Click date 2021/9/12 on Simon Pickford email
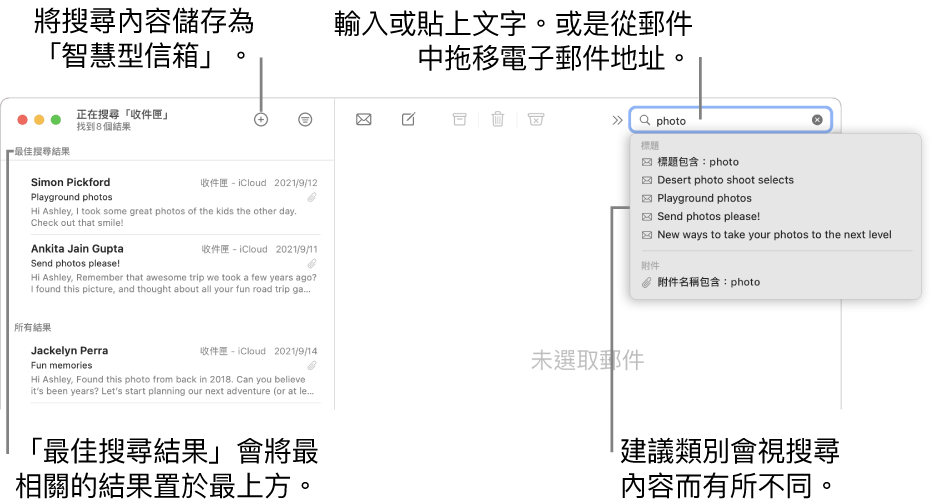The height and width of the screenshot is (503, 931). tap(296, 183)
